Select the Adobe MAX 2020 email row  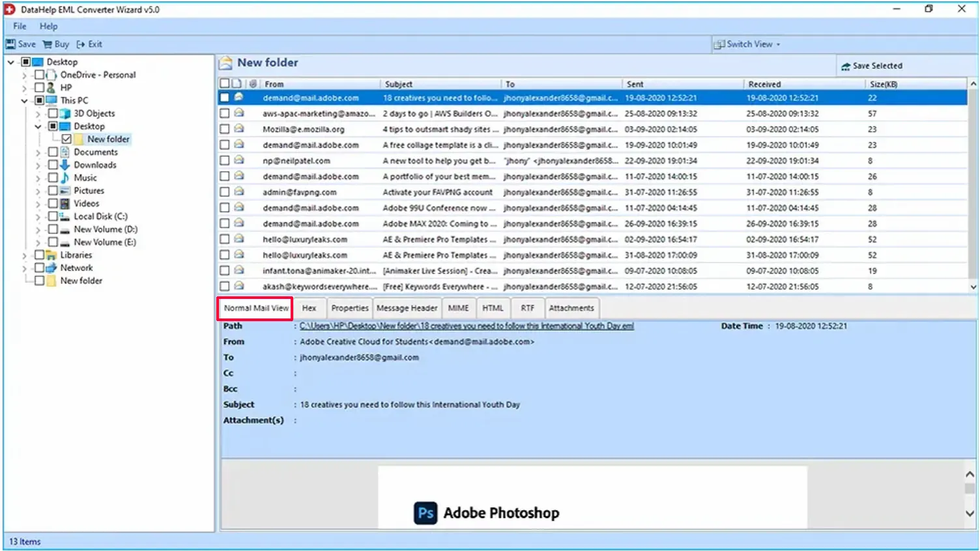tap(593, 223)
